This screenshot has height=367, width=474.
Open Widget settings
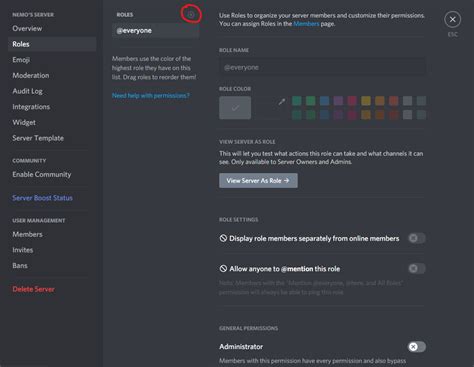point(24,122)
